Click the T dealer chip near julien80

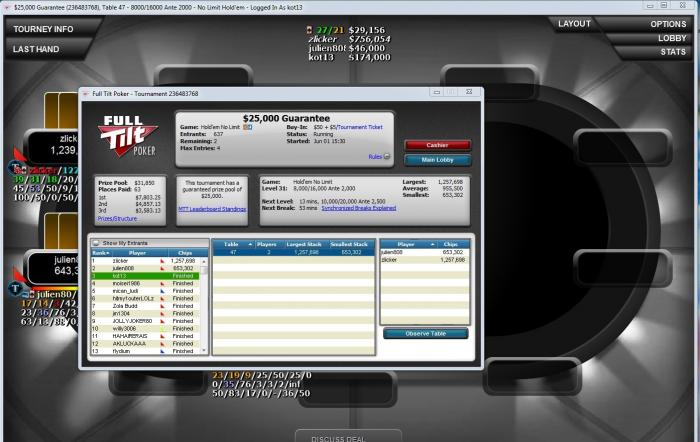[x=16, y=289]
